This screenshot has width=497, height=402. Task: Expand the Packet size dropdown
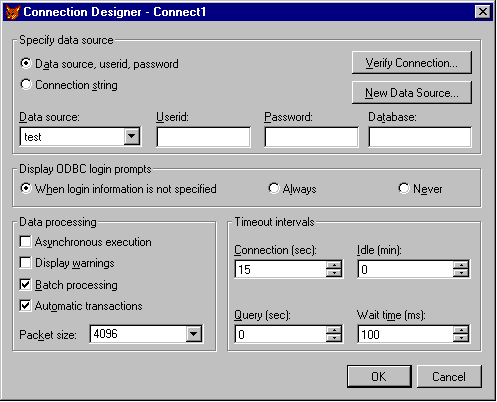194,334
